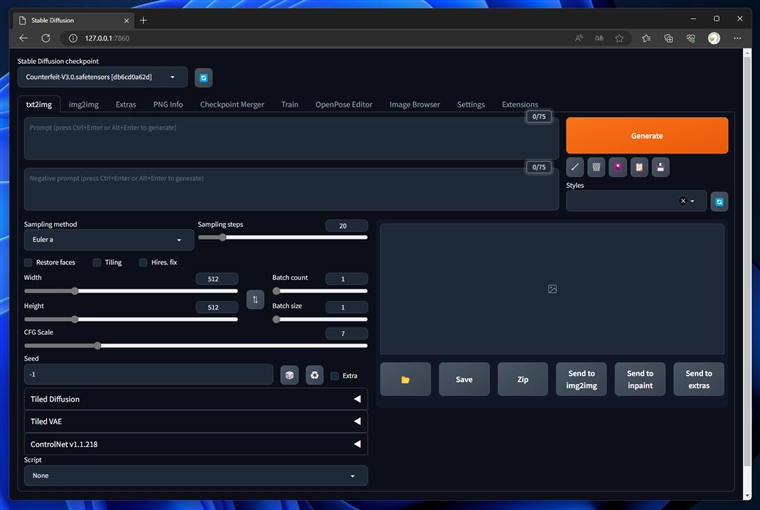Open the Sampling method dropdown
Screen dimensions: 760x510
(109, 239)
